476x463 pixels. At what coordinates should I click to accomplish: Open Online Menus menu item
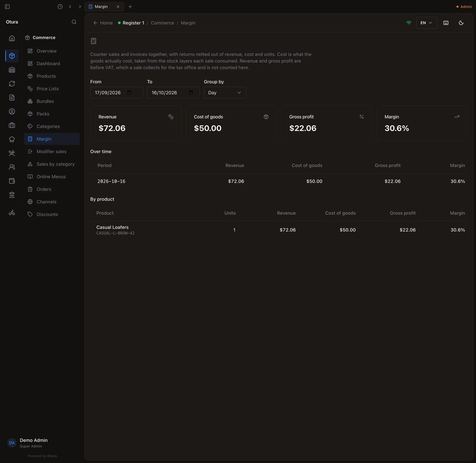tap(52, 177)
